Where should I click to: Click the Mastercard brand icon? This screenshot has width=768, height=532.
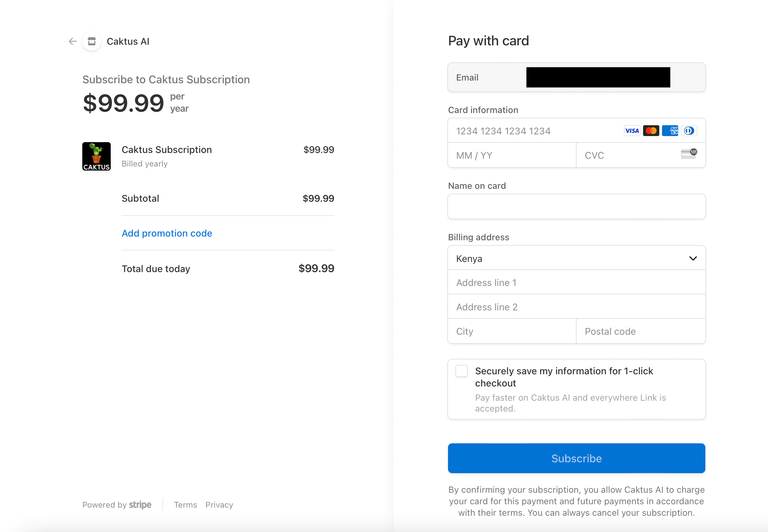pos(651,131)
